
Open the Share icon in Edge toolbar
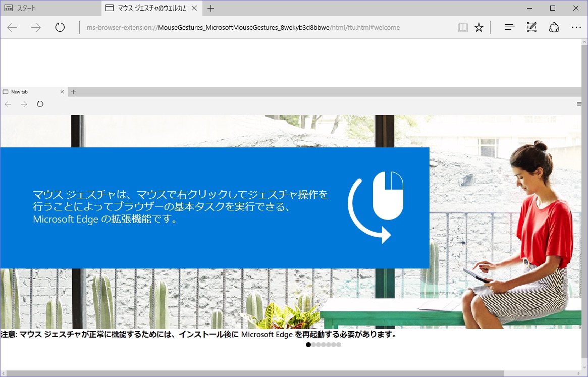(554, 27)
